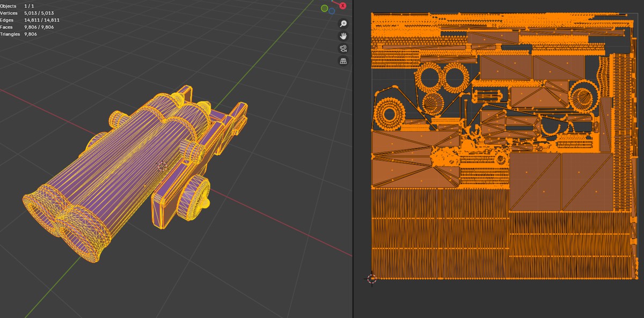The height and width of the screenshot is (318, 644).
Task: Click the red X axis gizmo ball
Action: [342, 5]
